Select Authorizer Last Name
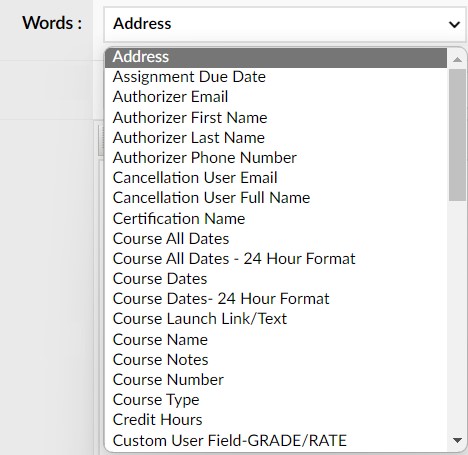The height and width of the screenshot is (455, 468). pyautogui.click(x=276, y=138)
